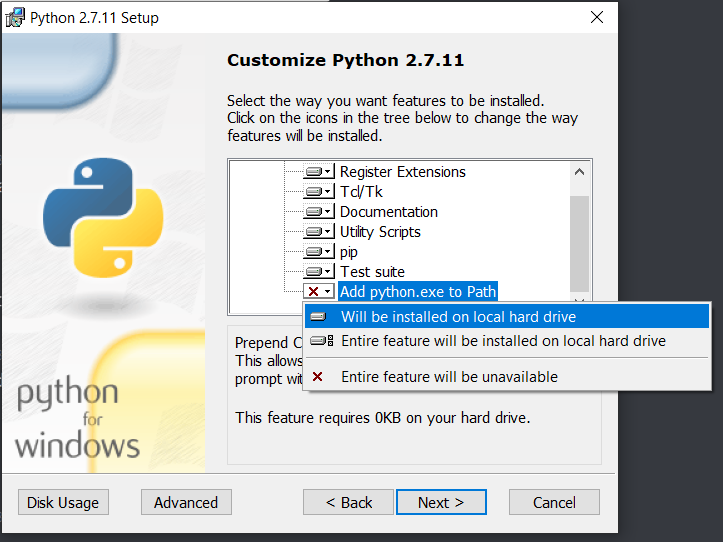
Task: Open Tcl/Tk feature install dropdown icon
Action: coord(319,191)
